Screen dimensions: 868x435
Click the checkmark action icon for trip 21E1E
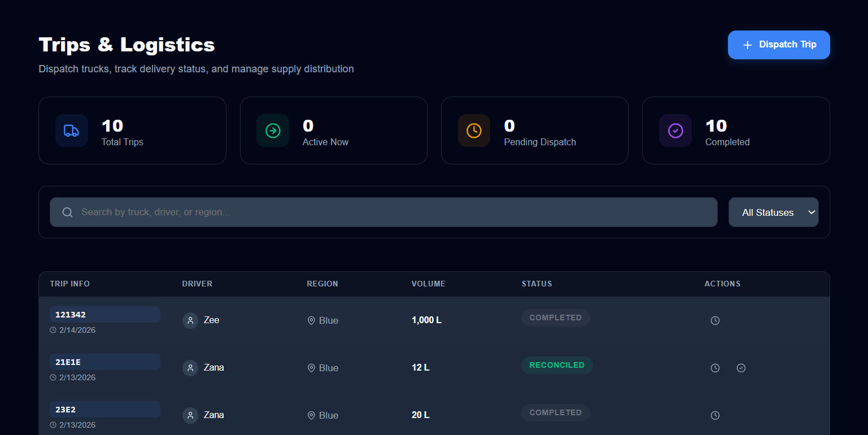coord(741,368)
